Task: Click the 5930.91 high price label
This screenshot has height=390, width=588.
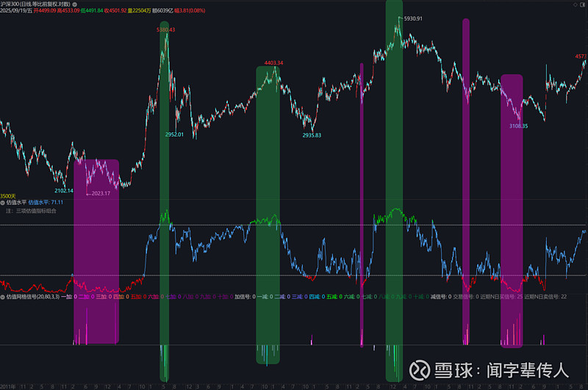Action: pos(413,19)
